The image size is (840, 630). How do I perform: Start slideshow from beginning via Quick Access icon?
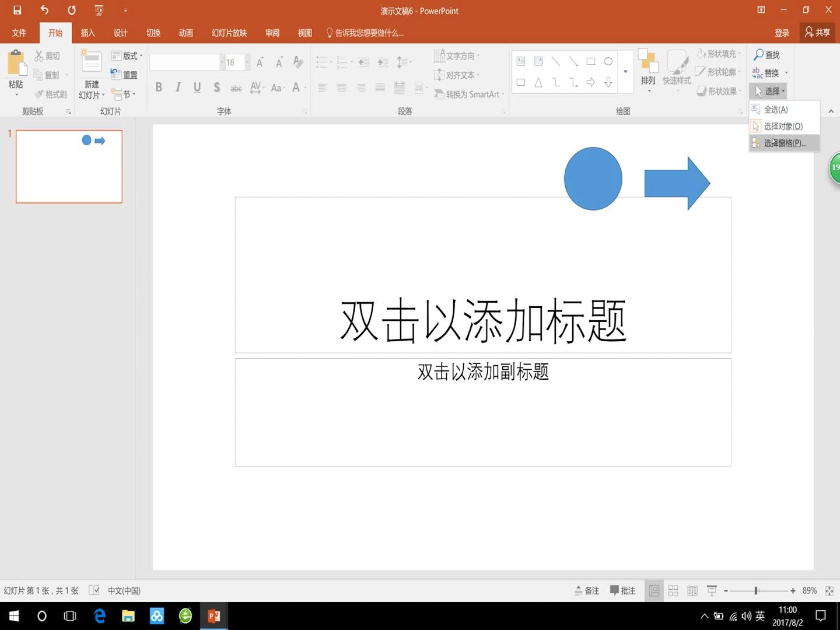[99, 10]
